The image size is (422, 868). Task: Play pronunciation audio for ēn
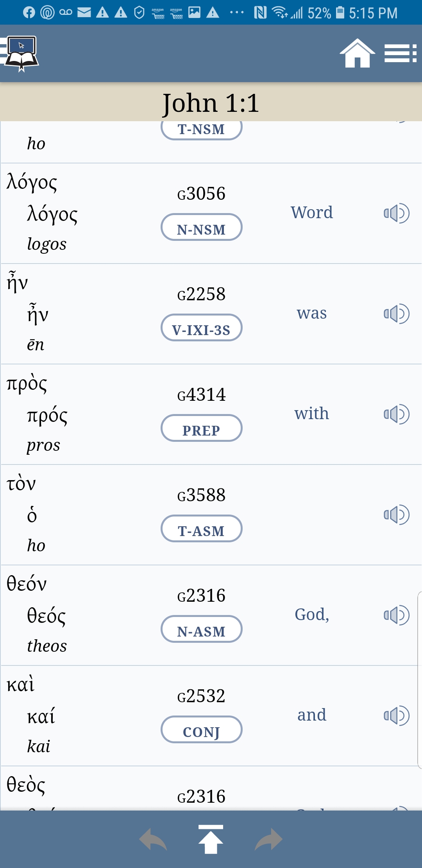[x=396, y=314]
